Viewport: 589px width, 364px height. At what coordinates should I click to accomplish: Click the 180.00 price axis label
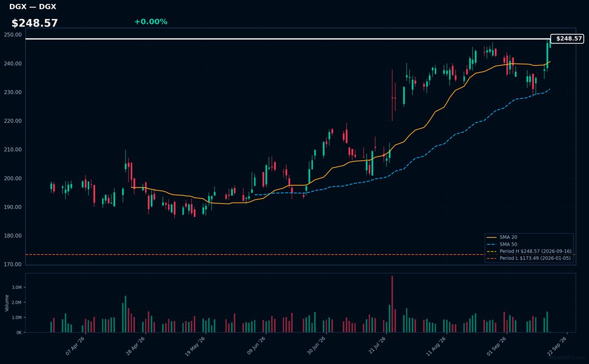[x=13, y=235]
